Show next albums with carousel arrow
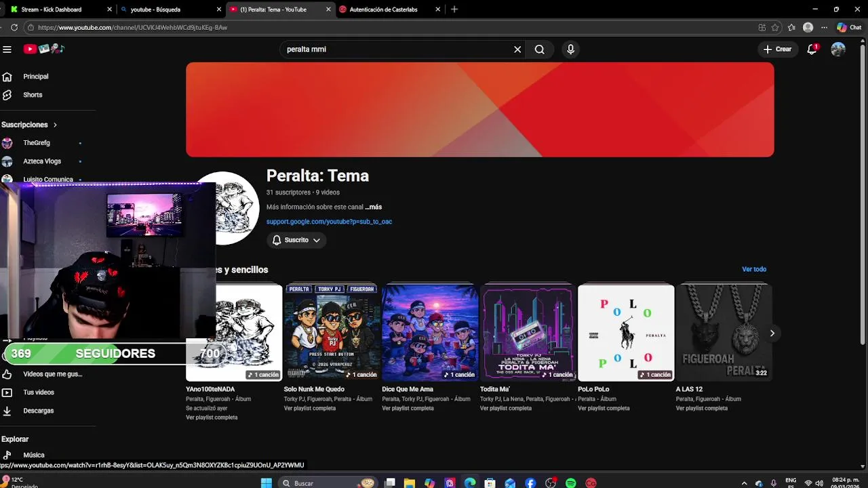 pos(772,333)
